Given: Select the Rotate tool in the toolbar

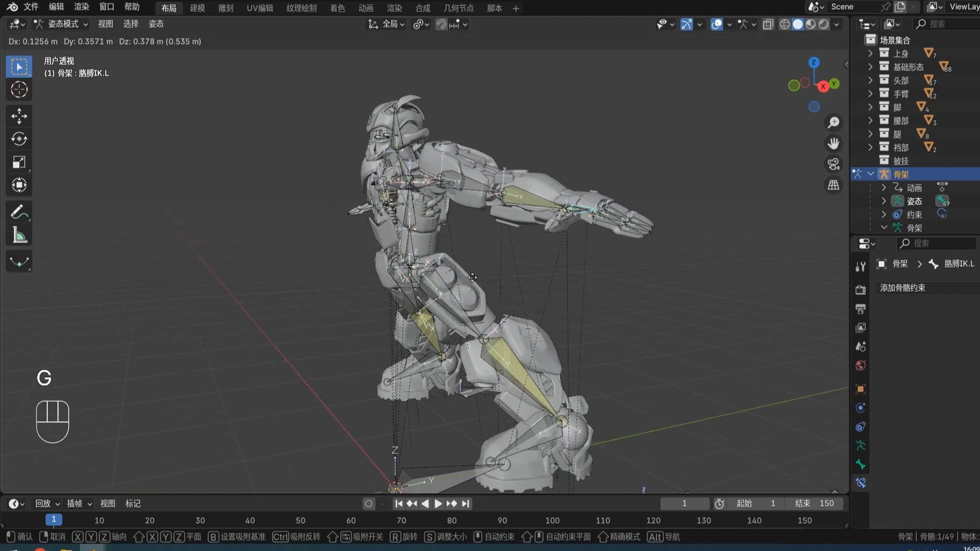Looking at the screenshot, I should [x=19, y=139].
